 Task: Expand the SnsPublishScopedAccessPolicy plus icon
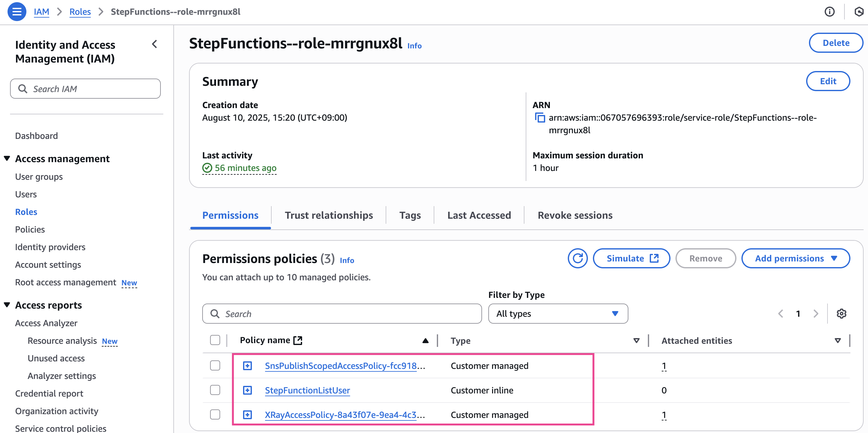[x=247, y=365]
